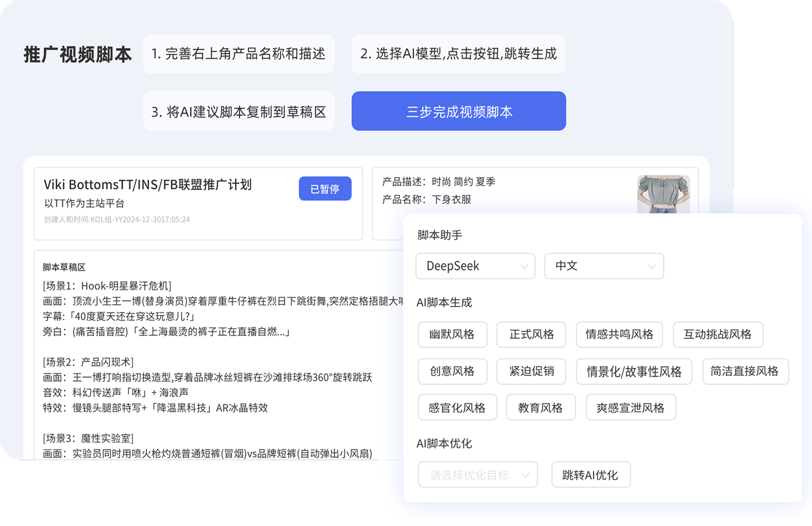Pick the 情感共鸣风格 option
This screenshot has height=526, width=812.
click(x=619, y=334)
